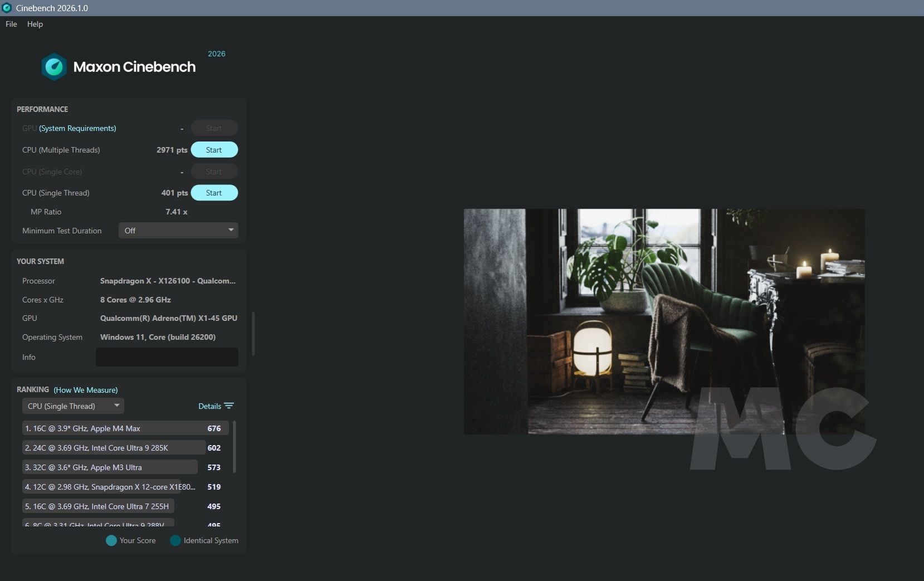Click the Windows 11 Core build value
Viewport: 924px width, 581px height.
click(x=158, y=337)
